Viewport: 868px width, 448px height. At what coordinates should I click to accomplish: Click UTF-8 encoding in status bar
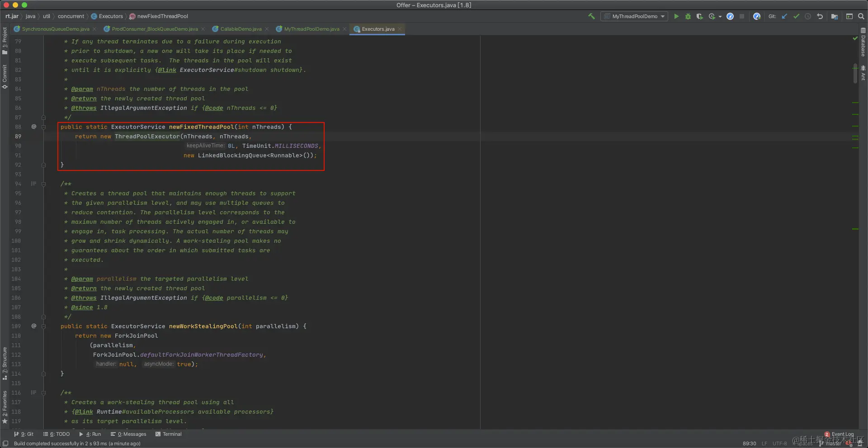[x=779, y=443]
